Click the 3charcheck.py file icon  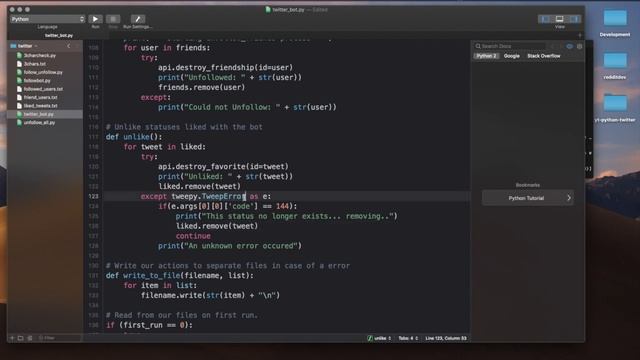coord(19,56)
